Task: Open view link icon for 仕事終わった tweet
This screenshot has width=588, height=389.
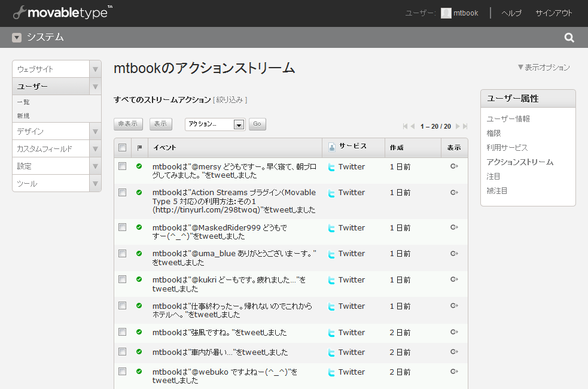Action: pos(454,306)
